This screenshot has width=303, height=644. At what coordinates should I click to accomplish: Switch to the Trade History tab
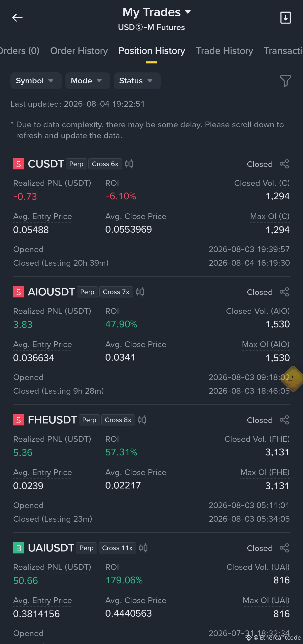(x=225, y=51)
